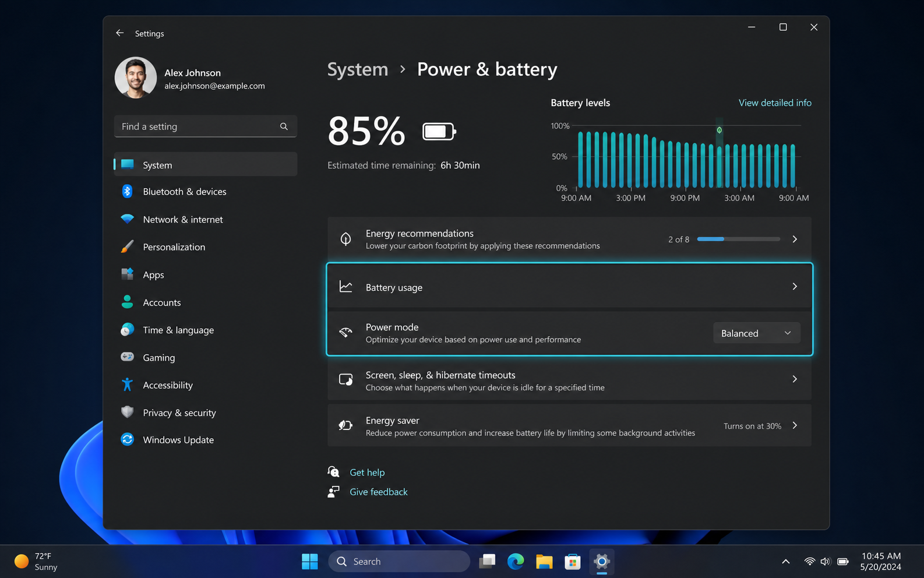Click the Personalization paintbrush icon
The image size is (924, 578).
click(x=127, y=246)
